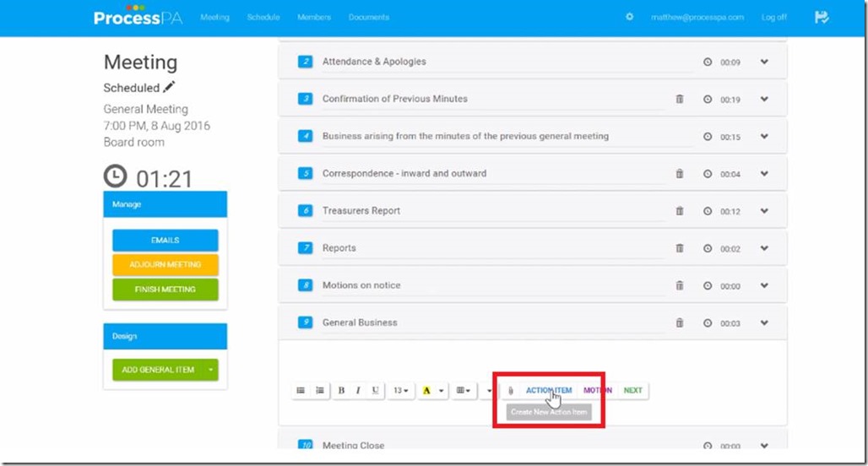Open the Schedule menu in header
This screenshot has width=868, height=466.
click(263, 17)
